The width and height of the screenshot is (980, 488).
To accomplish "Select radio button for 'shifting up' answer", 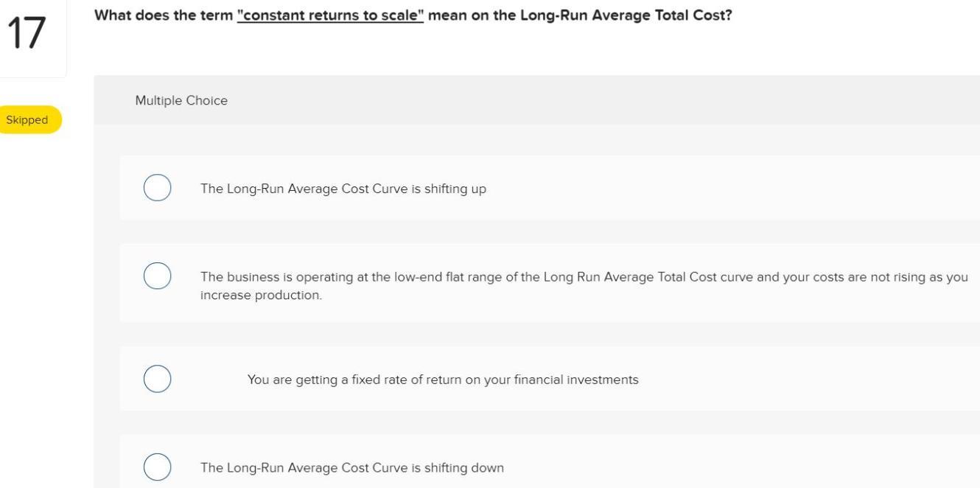I will (156, 187).
